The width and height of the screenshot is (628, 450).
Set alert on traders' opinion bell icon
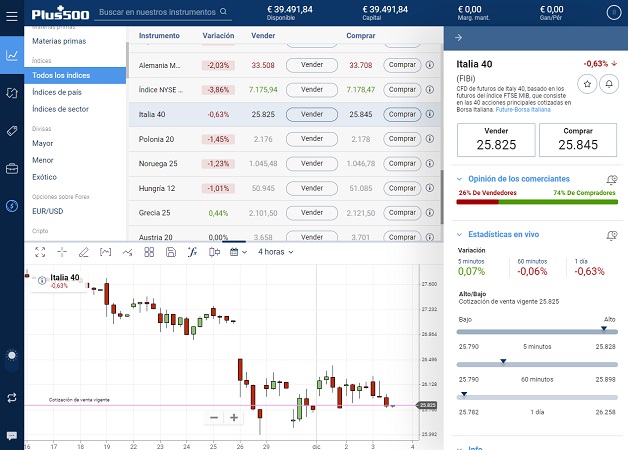pos(612,180)
